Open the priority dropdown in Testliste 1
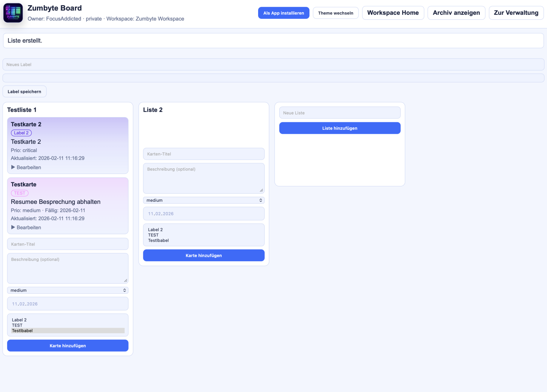Viewport: 547px width, 392px height. [x=67, y=290]
